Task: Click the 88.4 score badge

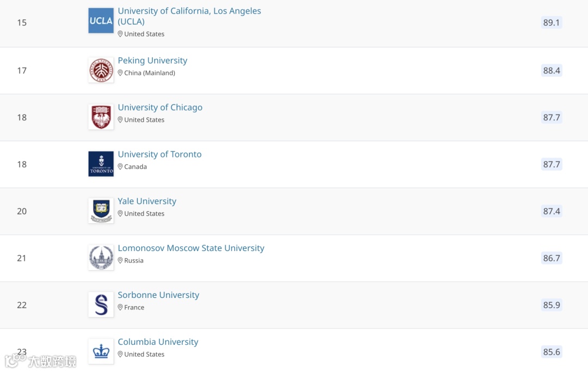Action: [551, 70]
